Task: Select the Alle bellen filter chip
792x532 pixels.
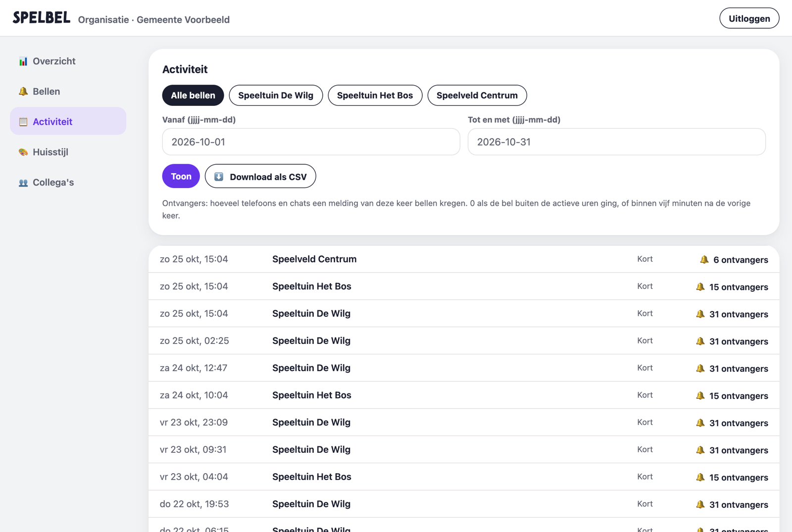Action: pyautogui.click(x=193, y=96)
